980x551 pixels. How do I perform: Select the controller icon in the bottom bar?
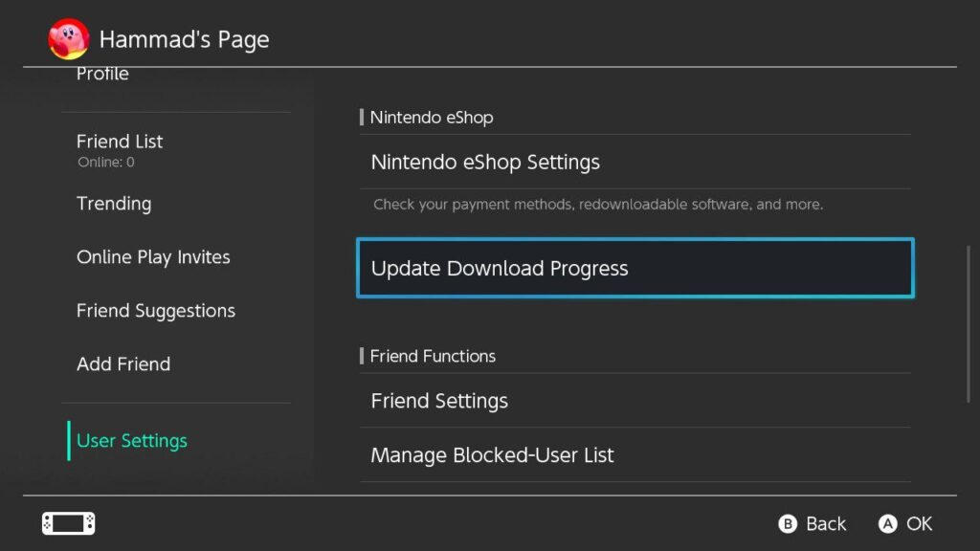click(67, 523)
